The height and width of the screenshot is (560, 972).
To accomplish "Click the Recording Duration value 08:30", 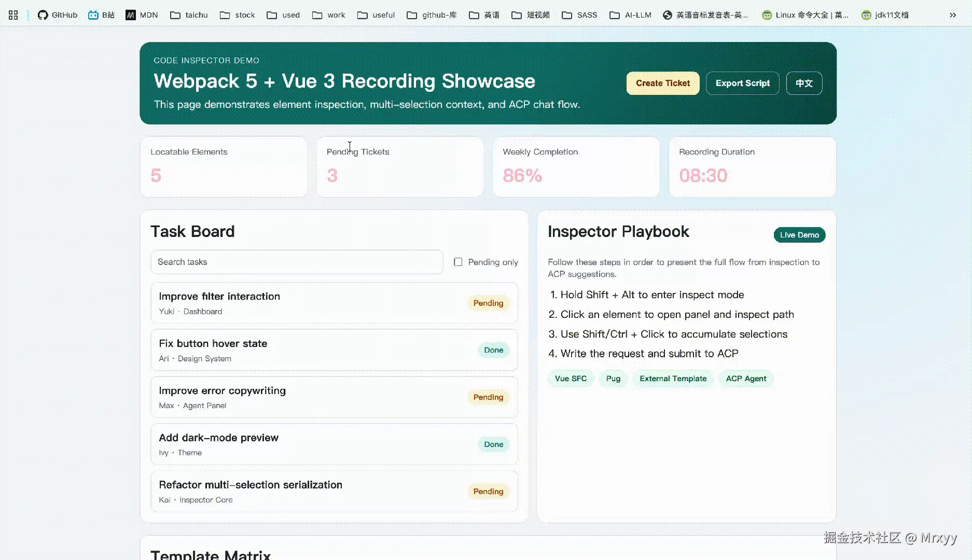I will (703, 176).
